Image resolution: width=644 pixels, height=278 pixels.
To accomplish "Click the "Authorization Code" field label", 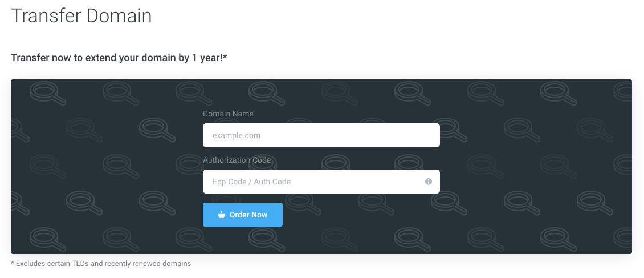I will pyautogui.click(x=237, y=160).
